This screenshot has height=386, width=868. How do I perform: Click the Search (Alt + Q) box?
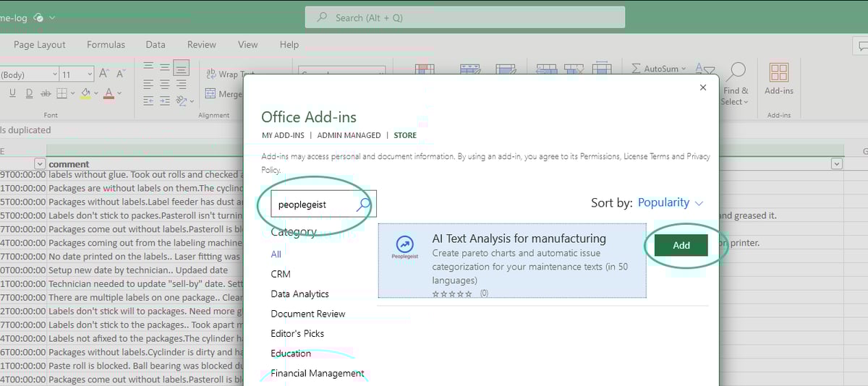tap(465, 17)
